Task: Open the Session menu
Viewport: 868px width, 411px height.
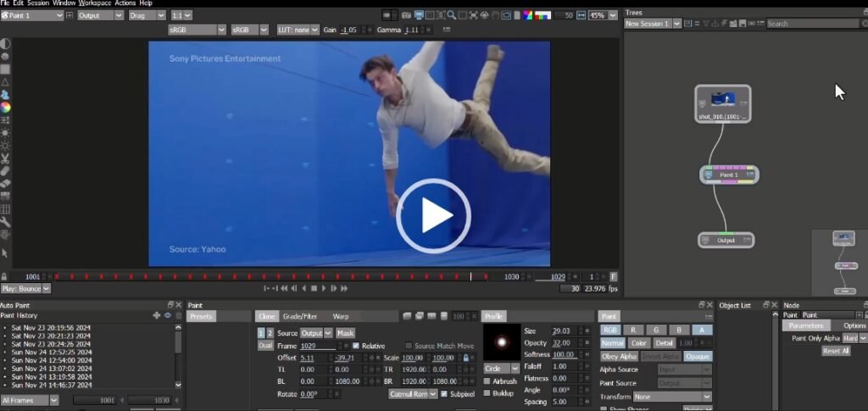Action: coord(37,3)
